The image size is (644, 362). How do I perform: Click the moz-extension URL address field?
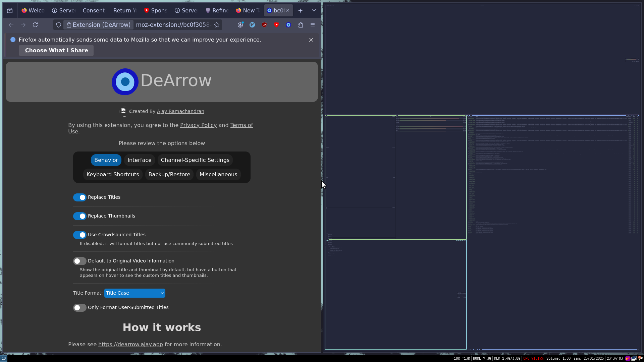pos(173,25)
